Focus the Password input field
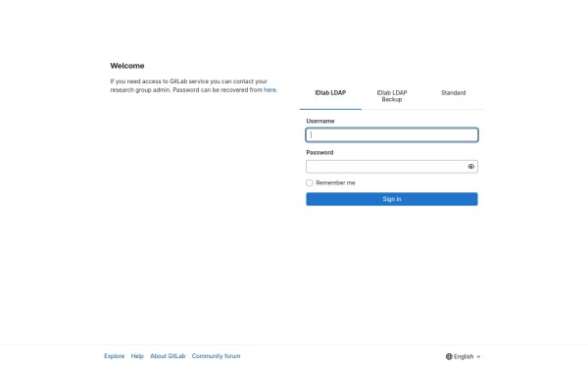588x368 pixels. tap(386, 167)
